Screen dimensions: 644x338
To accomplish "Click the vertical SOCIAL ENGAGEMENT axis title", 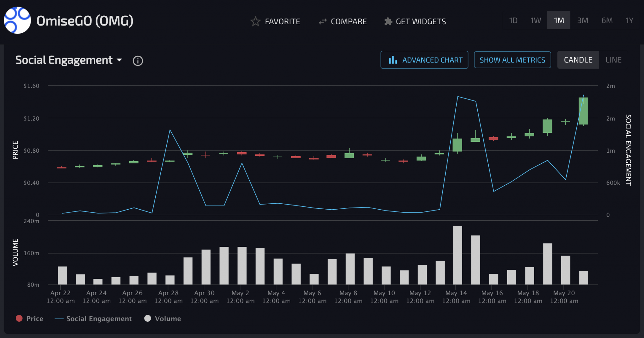I will (628, 150).
